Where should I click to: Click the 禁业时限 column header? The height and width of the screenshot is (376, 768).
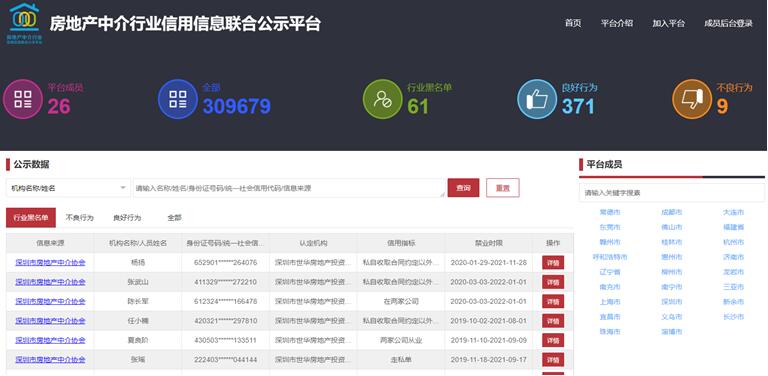(x=488, y=243)
